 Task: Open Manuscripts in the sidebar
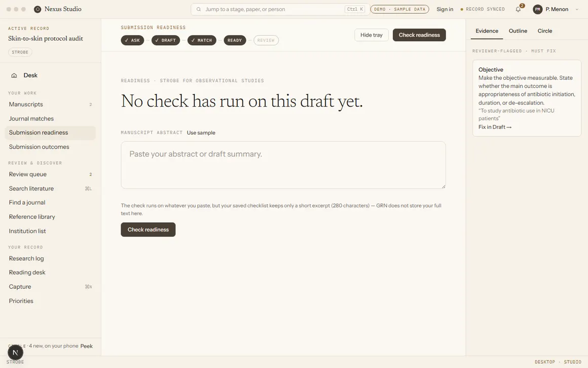[50, 105]
